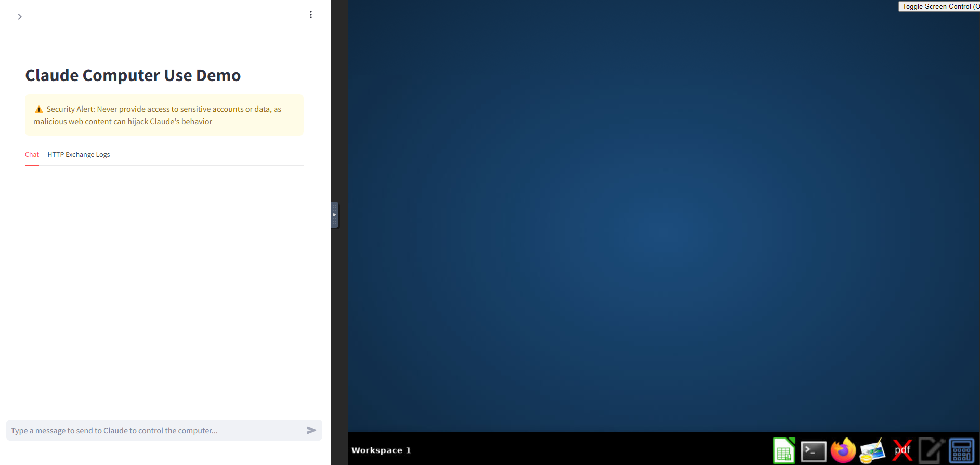Collapse the panel using the divider handle
The image size is (980, 465).
coord(335,215)
